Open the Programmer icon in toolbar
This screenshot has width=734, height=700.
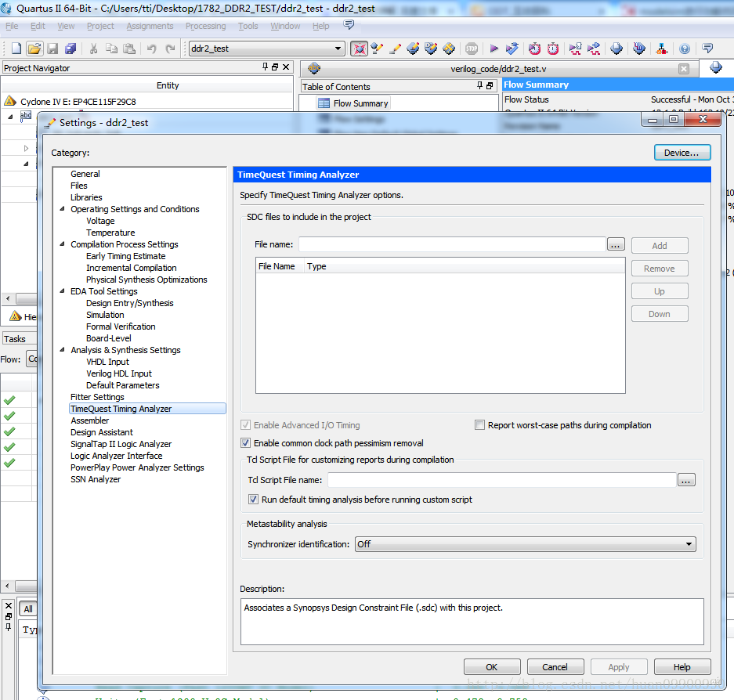639,49
